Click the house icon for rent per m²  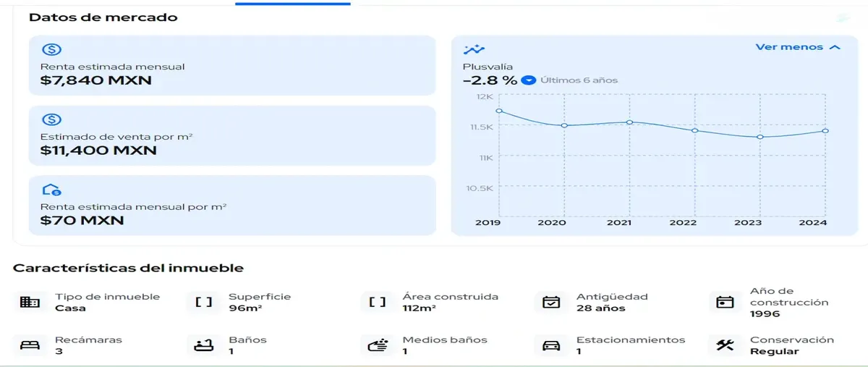click(51, 190)
